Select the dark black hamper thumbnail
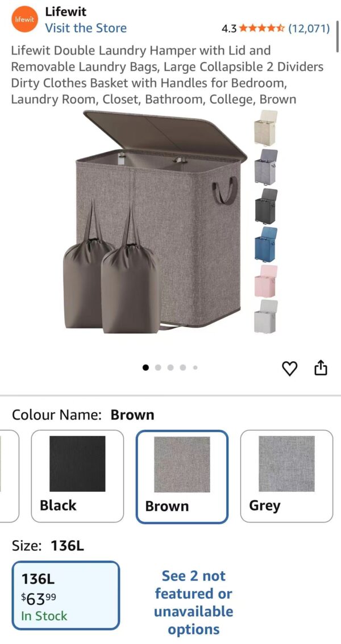Screen dimensions: 341x644 click(x=265, y=206)
